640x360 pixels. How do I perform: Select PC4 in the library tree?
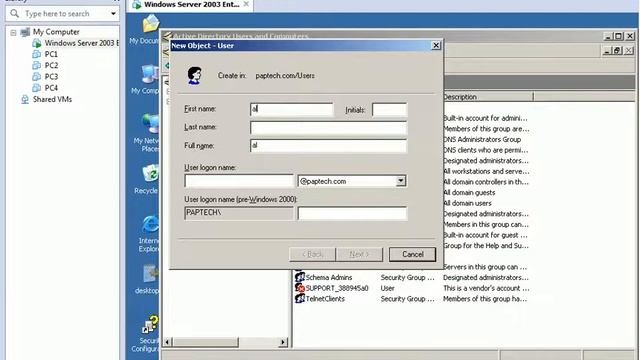(51, 88)
